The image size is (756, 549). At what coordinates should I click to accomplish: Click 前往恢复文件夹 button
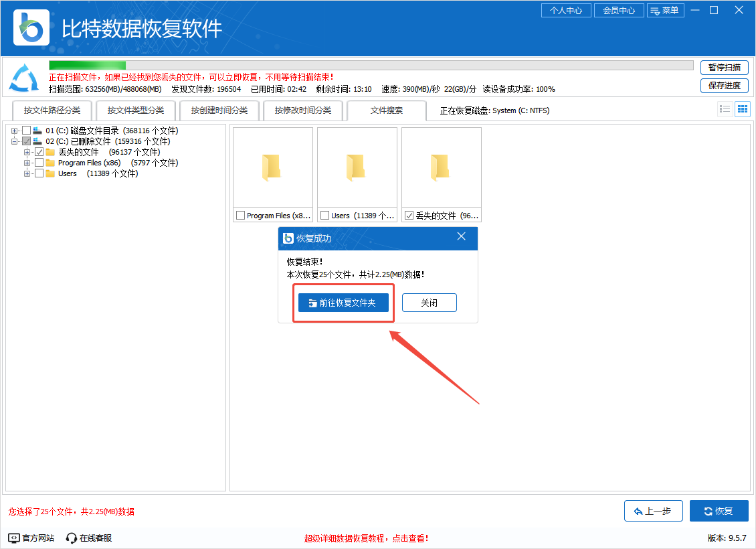click(343, 303)
